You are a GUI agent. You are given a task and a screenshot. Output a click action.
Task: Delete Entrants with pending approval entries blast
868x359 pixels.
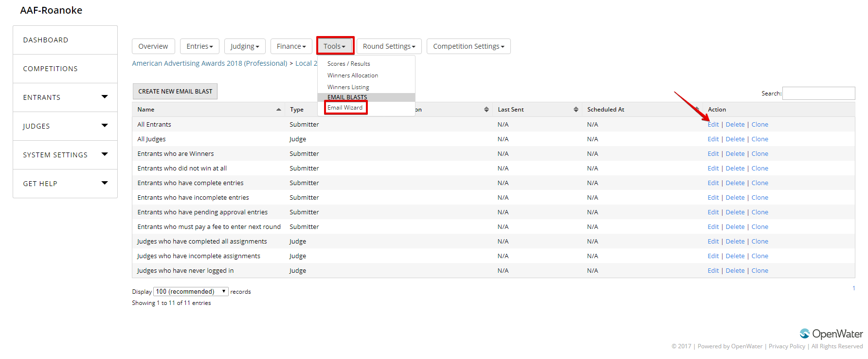coord(735,212)
